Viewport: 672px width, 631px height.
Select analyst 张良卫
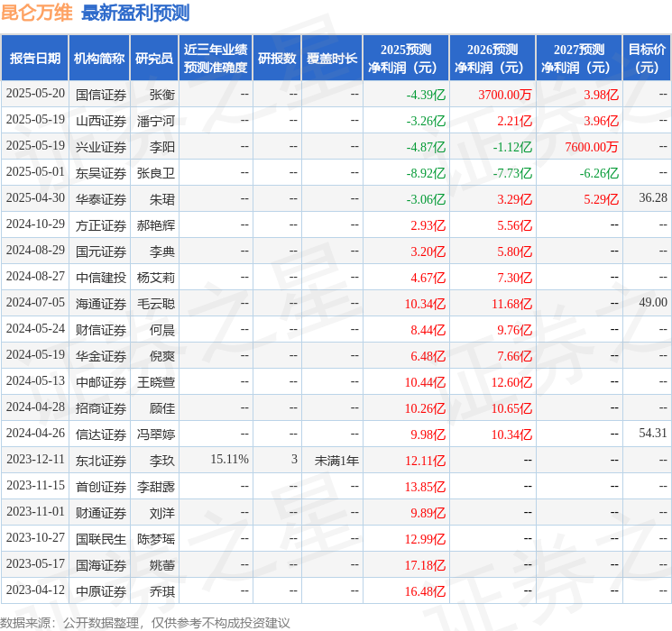coord(155,173)
